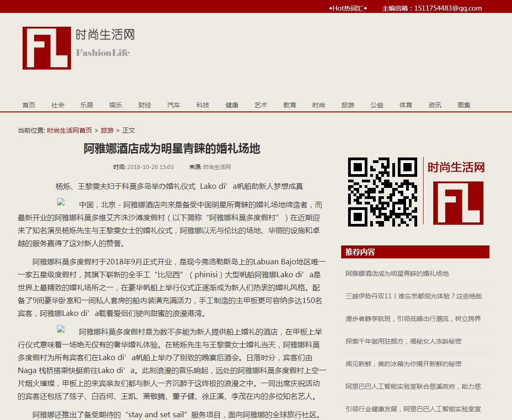The width and height of the screenshot is (512, 420).
Task: Navigate to 旅游 in the main menu
Action: click(348, 105)
